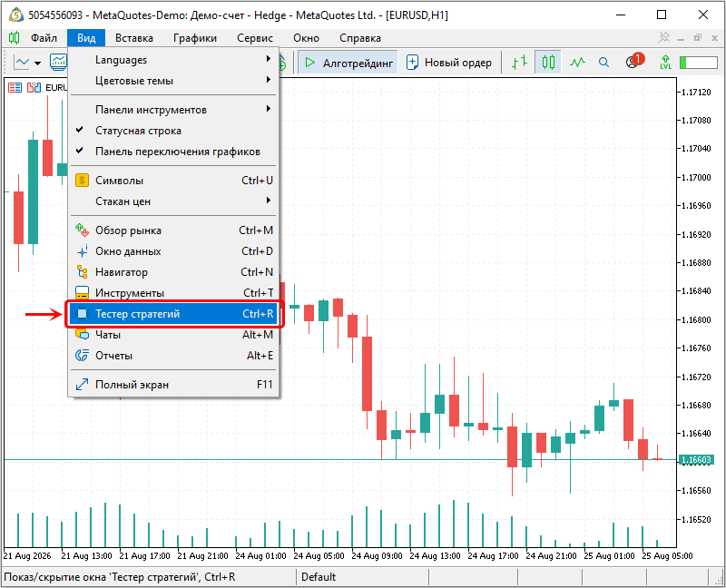Image resolution: width=726 pixels, height=588 pixels.
Task: Click the Data Window crosshair icon
Action: [x=82, y=251]
